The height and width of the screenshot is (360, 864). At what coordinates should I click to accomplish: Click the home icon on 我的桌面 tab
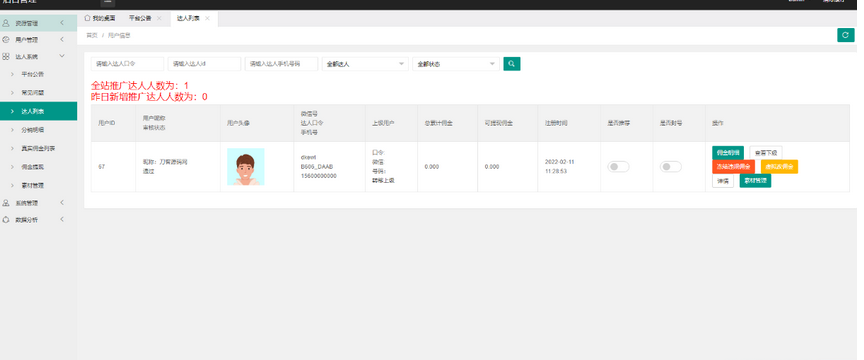tap(87, 18)
